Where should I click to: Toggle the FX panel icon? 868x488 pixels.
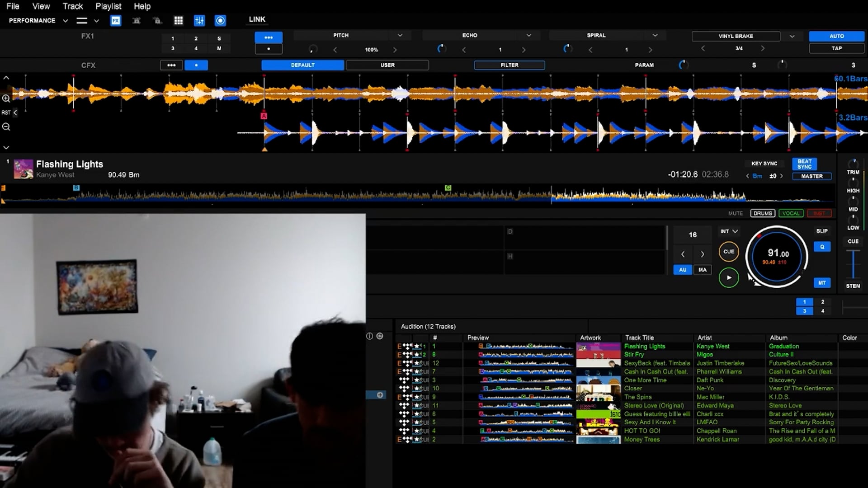click(x=116, y=20)
